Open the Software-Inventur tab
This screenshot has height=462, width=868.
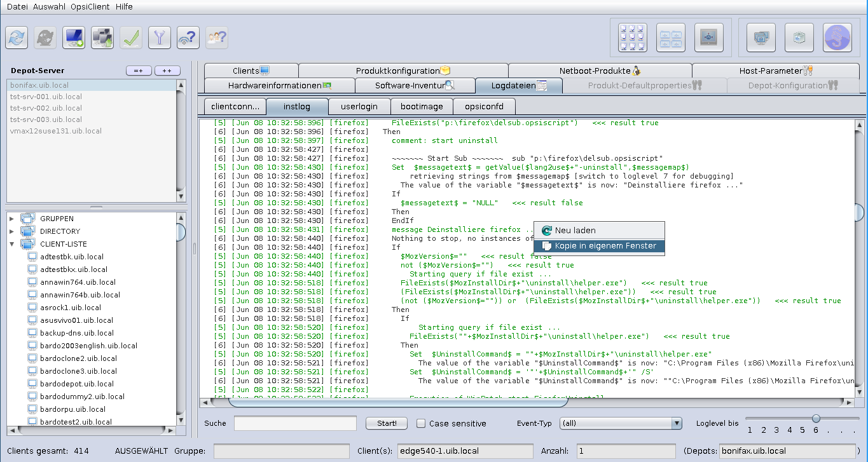pyautogui.click(x=415, y=85)
